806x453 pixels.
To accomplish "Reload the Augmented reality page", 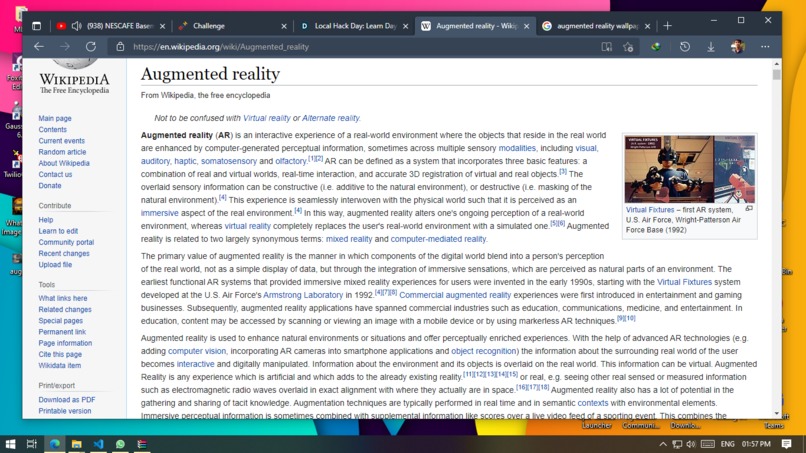I will pos(91,47).
